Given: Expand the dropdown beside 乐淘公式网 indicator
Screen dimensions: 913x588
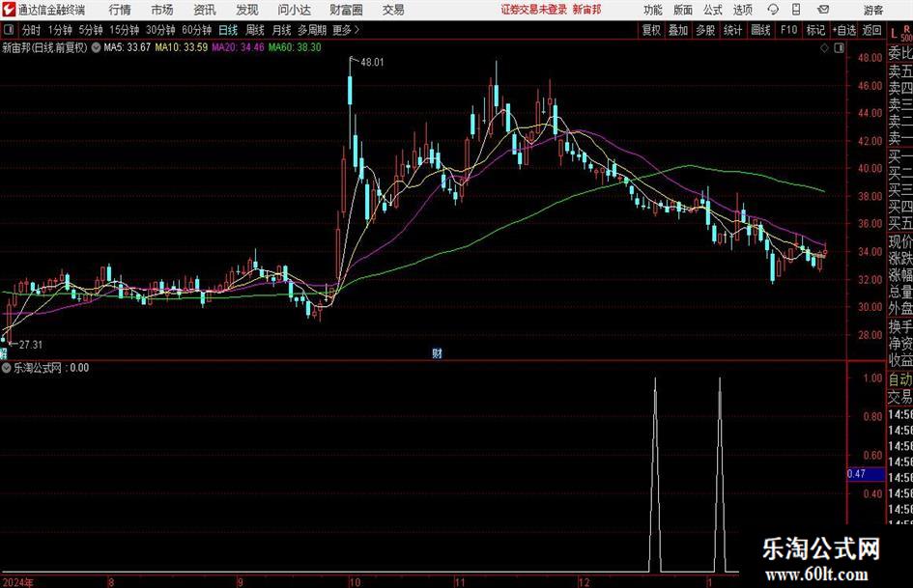Looking at the screenshot, I should [7, 368].
